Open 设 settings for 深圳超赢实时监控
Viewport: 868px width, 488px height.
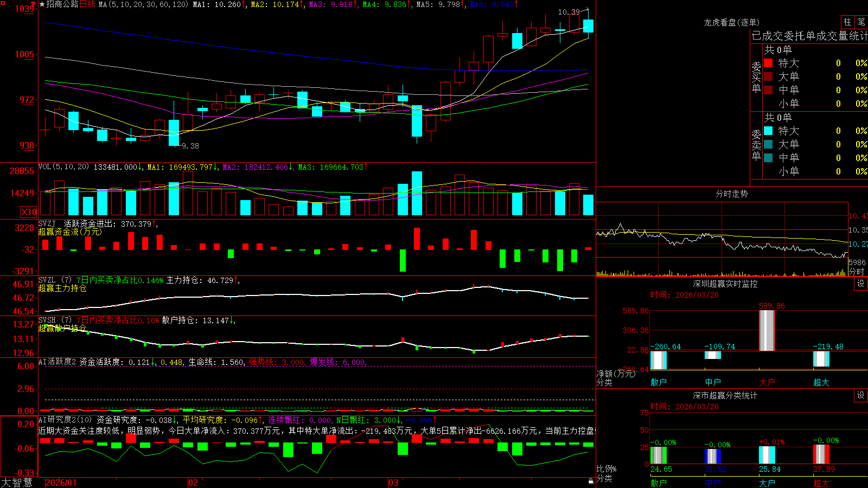coord(861,284)
